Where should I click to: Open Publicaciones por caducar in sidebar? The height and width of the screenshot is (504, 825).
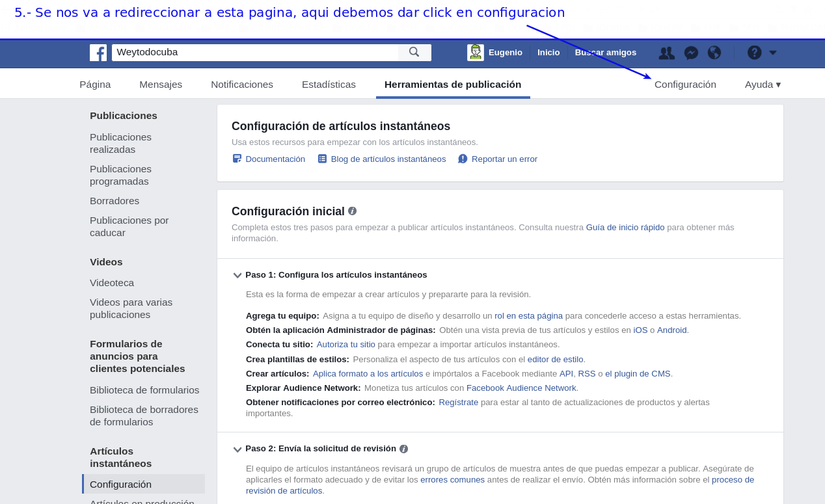[x=129, y=226]
